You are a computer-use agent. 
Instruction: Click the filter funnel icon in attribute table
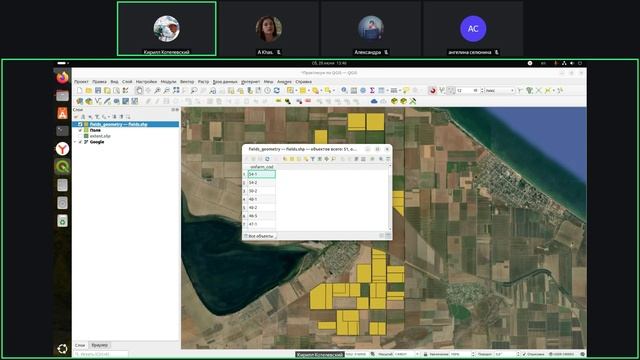coord(313,159)
